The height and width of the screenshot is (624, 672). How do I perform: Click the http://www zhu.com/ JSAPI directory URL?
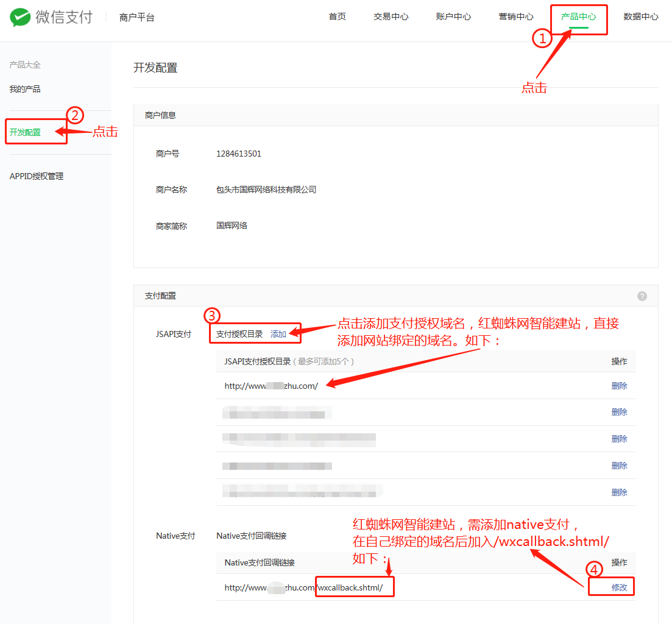tap(271, 386)
